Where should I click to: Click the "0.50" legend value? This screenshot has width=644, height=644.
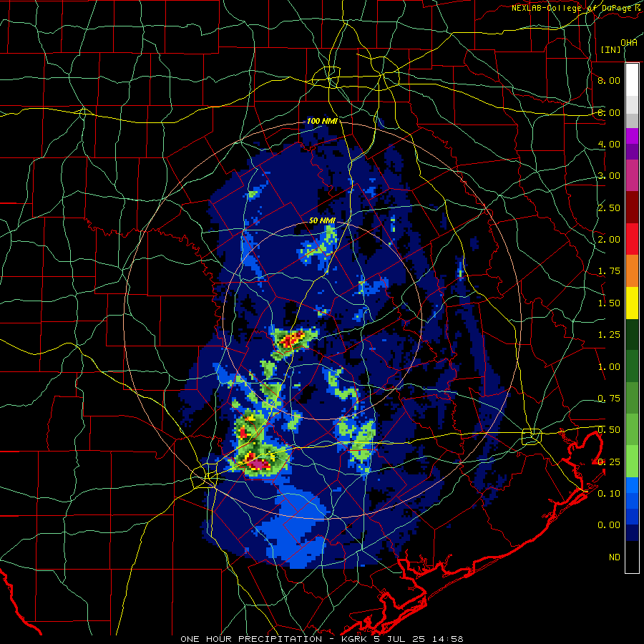pyautogui.click(x=609, y=430)
